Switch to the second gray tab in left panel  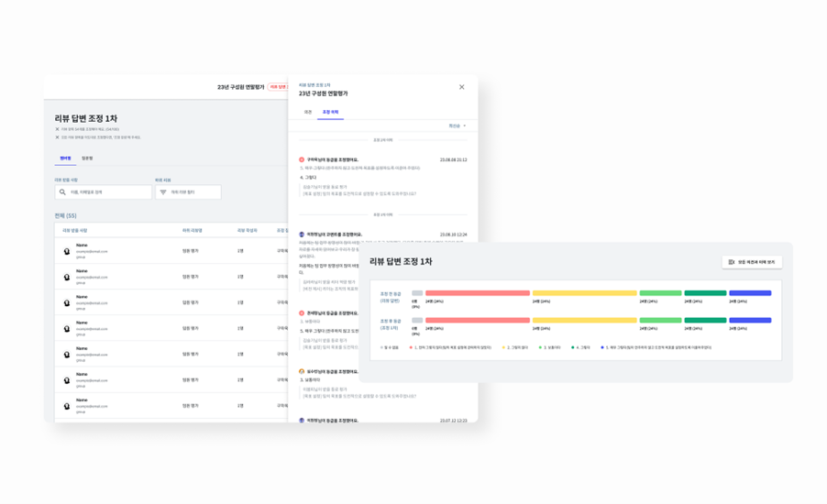click(87, 159)
